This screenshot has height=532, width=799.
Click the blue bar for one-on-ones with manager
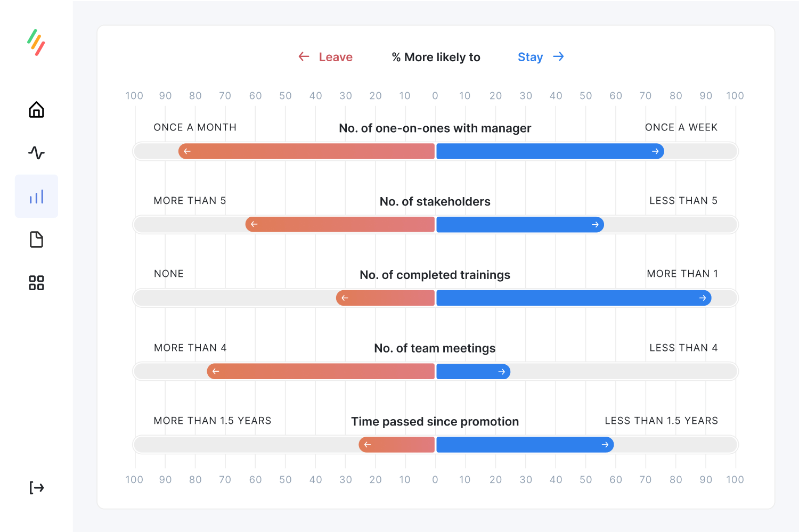pyautogui.click(x=549, y=151)
